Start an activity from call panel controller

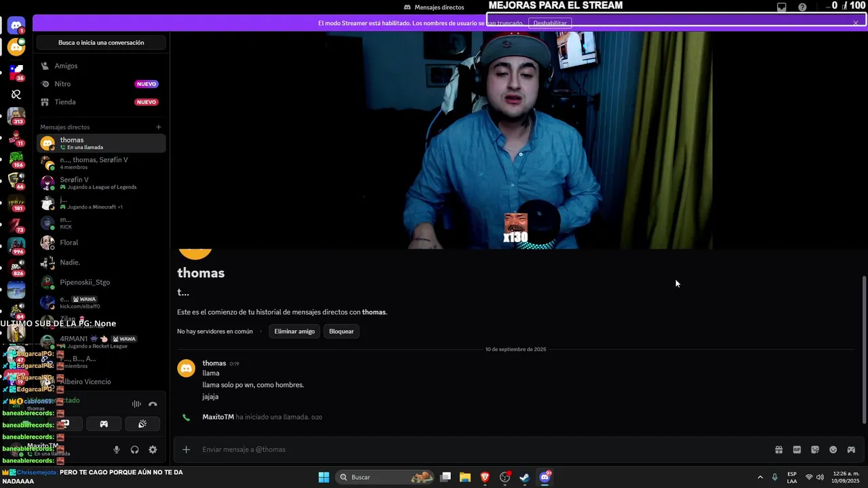(x=104, y=424)
